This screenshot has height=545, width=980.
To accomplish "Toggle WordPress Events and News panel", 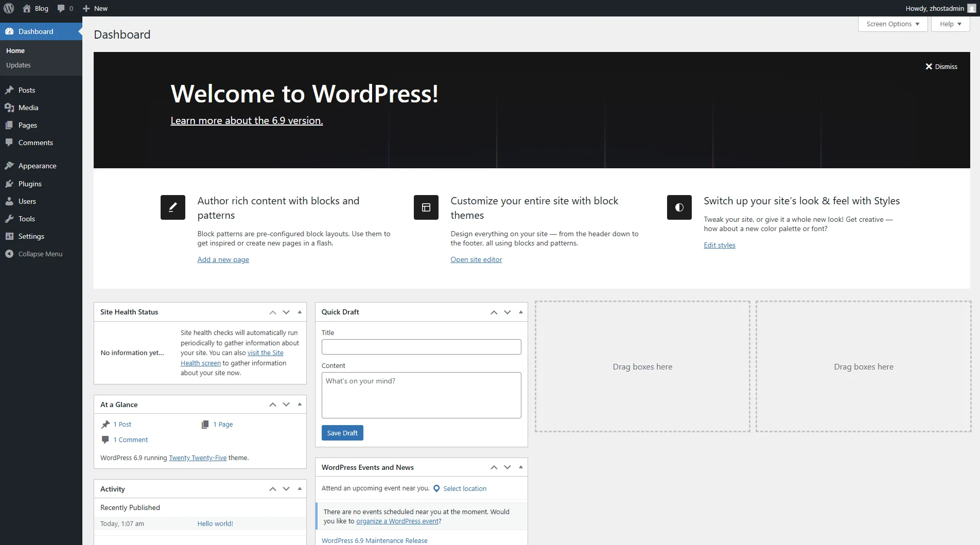I will pos(521,467).
